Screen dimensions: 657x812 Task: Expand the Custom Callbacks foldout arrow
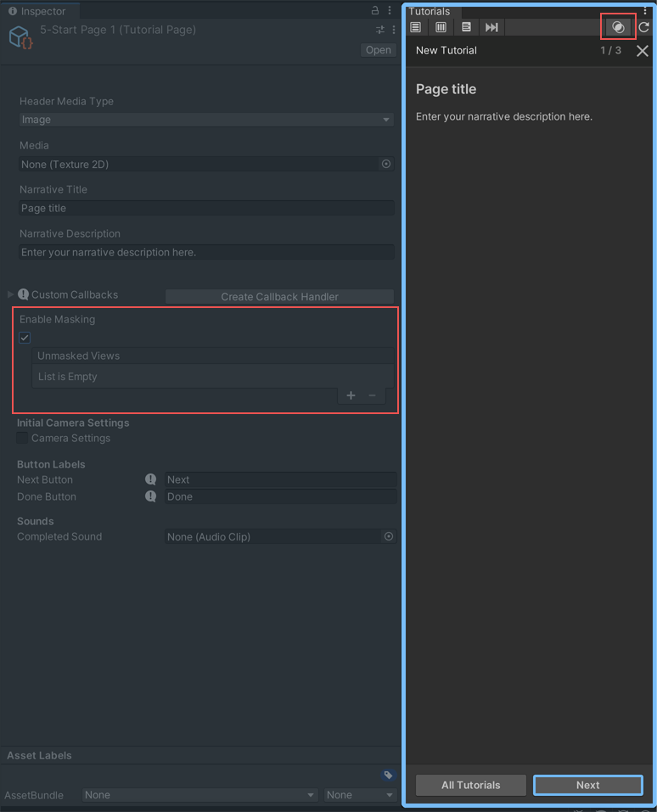coord(11,294)
